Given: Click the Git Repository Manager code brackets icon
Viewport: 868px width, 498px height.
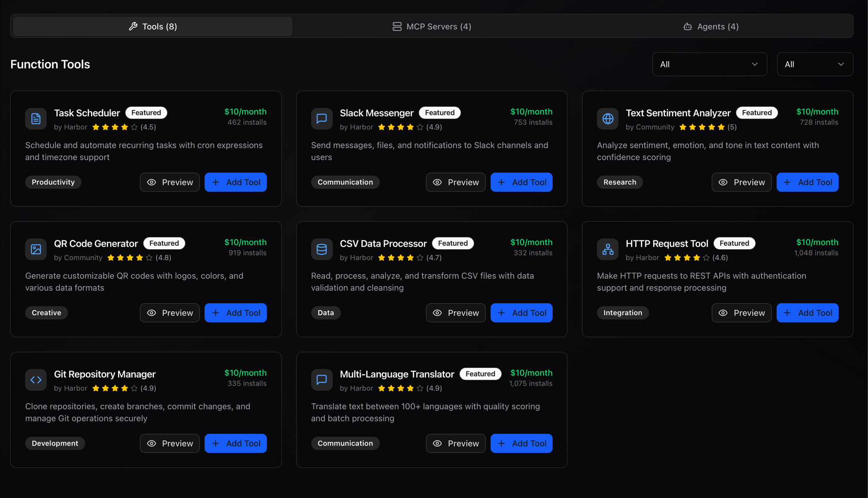Looking at the screenshot, I should click(x=36, y=380).
